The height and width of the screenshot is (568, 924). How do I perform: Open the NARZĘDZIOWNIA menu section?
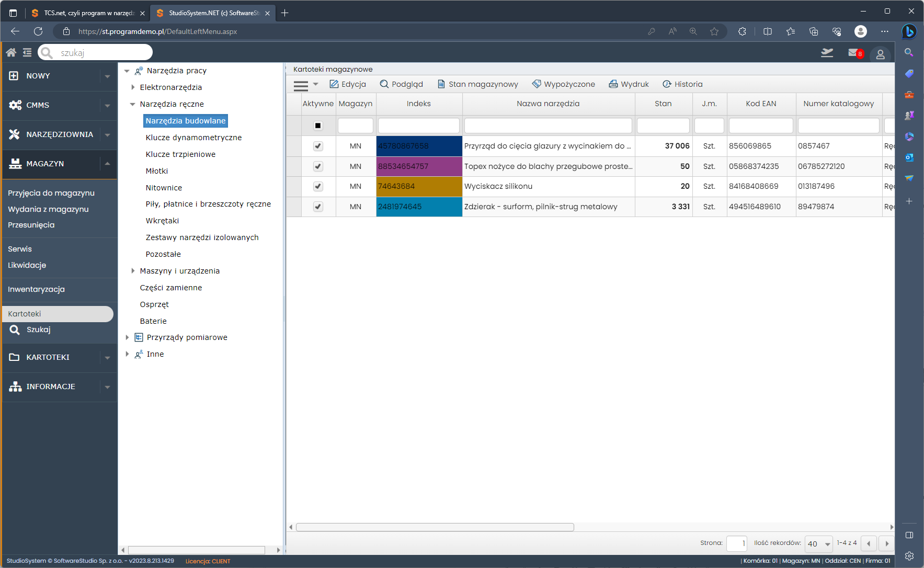click(59, 134)
